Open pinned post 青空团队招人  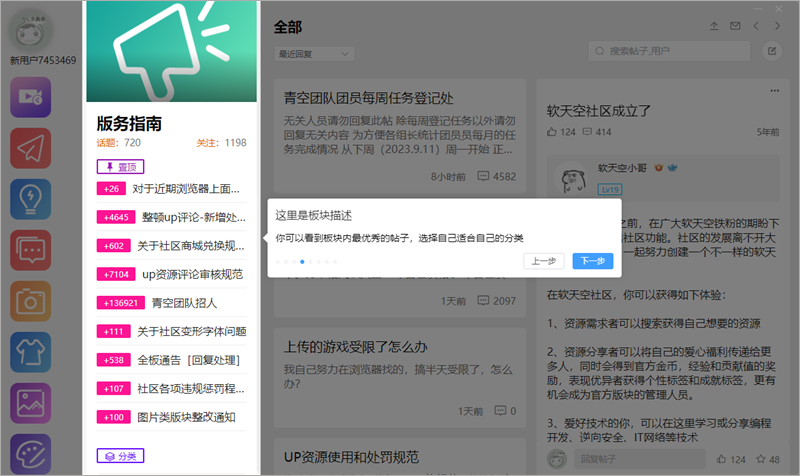184,303
